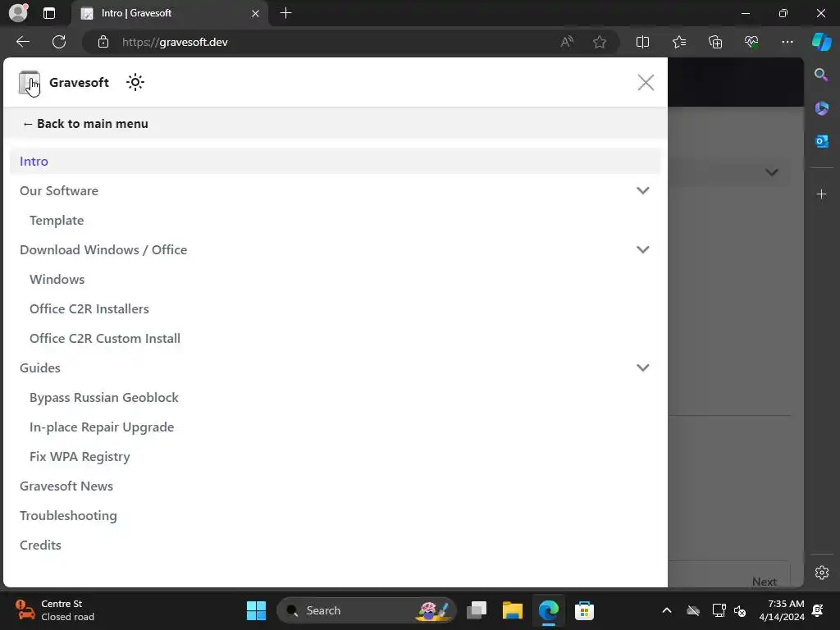Screen dimensions: 840x630
Task: Open File Explorer from taskbar
Action: point(512,610)
